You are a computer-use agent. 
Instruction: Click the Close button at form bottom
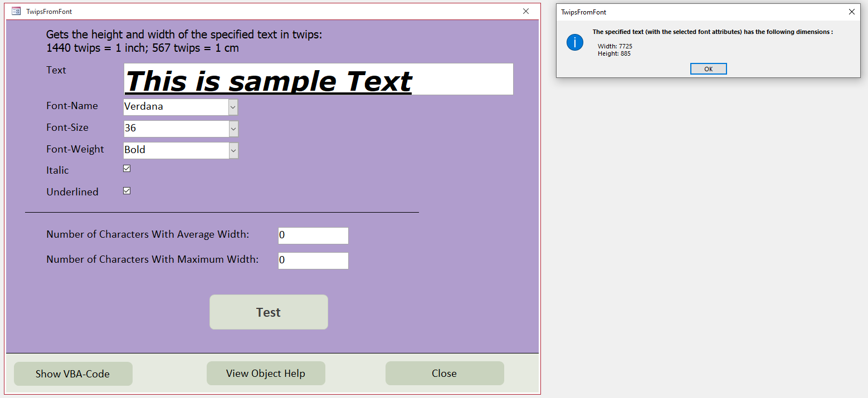tap(445, 373)
